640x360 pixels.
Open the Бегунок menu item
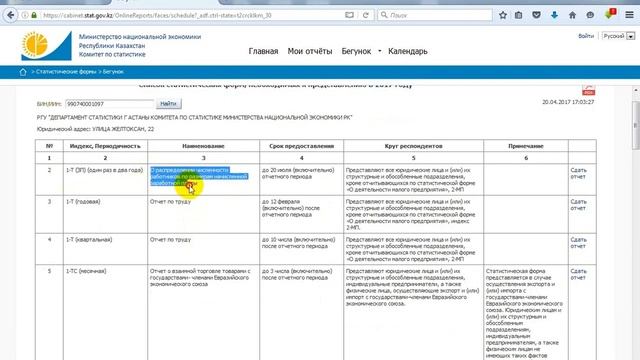pyautogui.click(x=356, y=51)
